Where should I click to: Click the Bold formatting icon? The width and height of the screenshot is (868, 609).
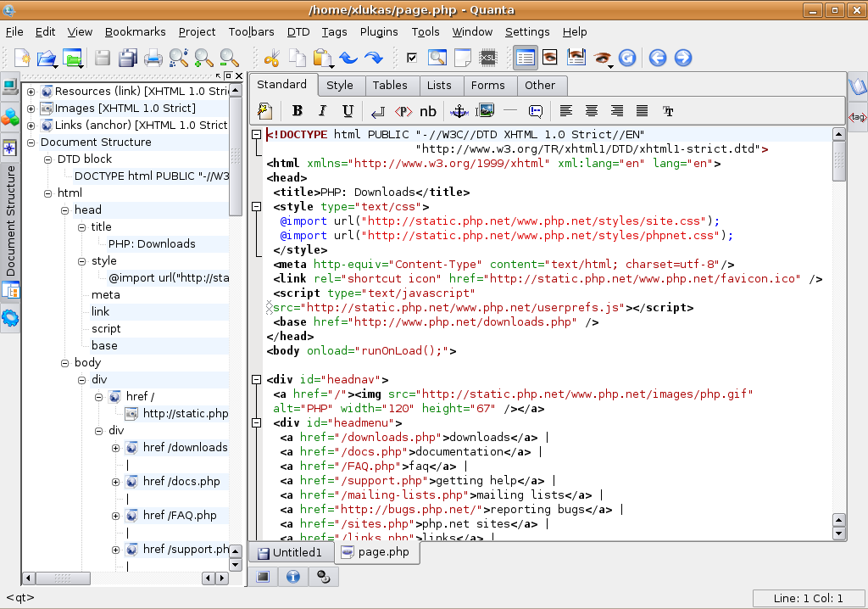pyautogui.click(x=298, y=111)
